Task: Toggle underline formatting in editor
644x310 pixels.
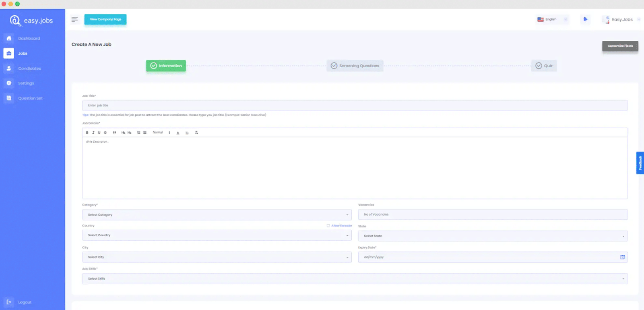Action: coord(99,133)
